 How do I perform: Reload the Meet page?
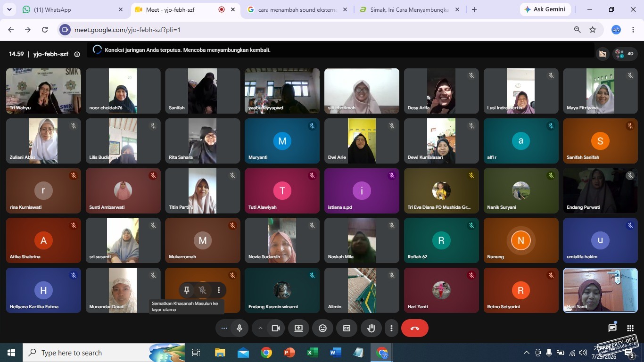[45, 30]
